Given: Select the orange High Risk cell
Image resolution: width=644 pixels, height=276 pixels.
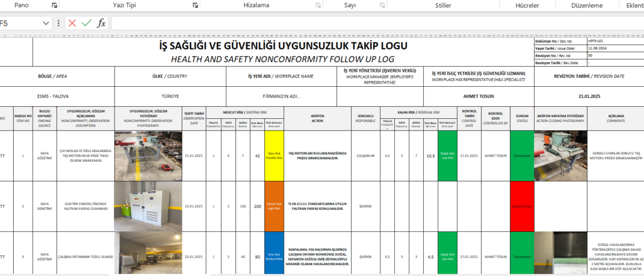Looking at the screenshot, I should [x=274, y=207].
